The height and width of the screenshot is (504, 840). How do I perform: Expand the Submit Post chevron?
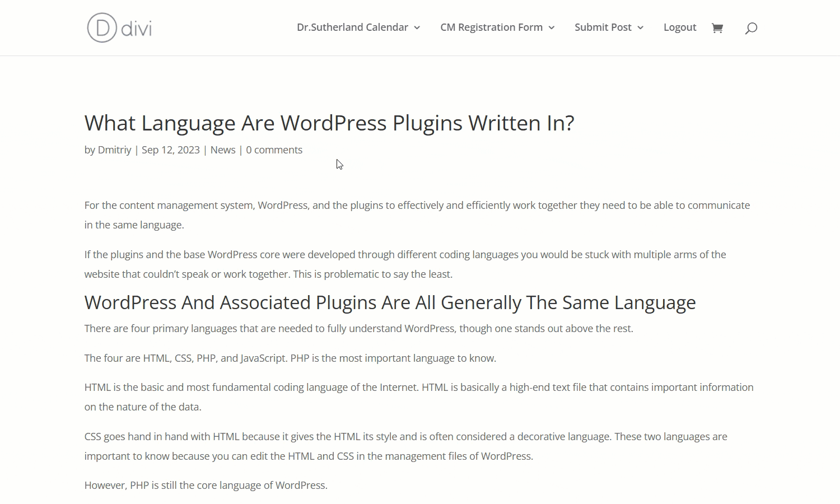tap(640, 28)
